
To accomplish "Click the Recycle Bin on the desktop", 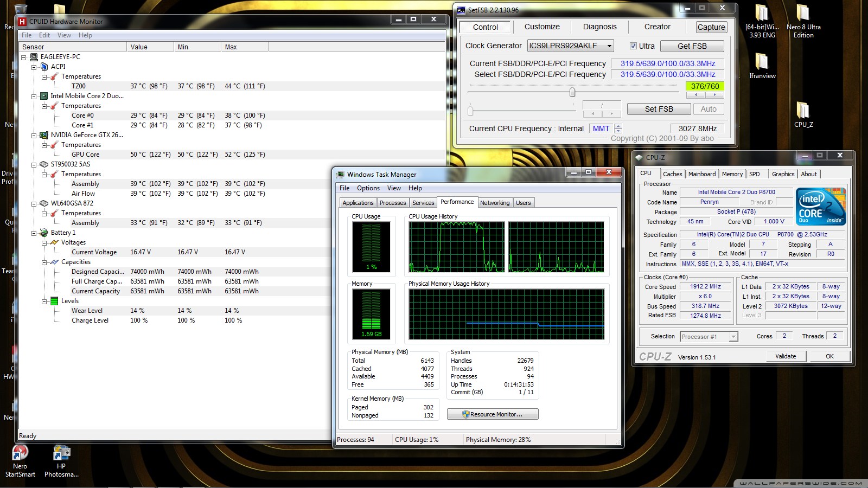I will (20, 11).
